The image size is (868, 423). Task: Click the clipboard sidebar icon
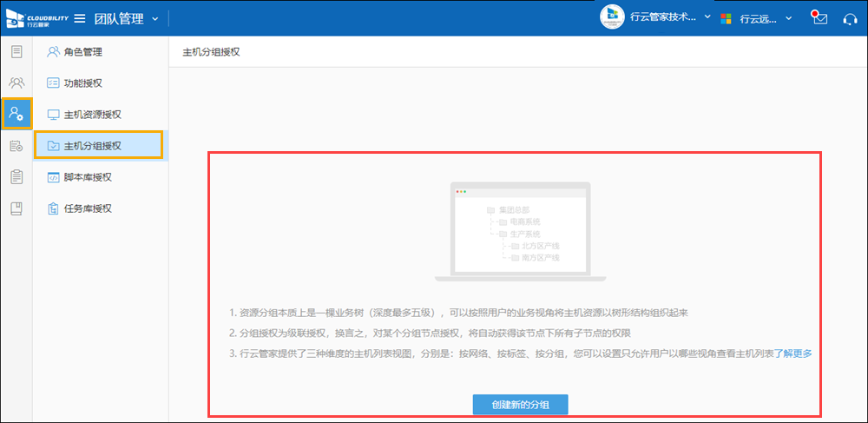point(16,177)
